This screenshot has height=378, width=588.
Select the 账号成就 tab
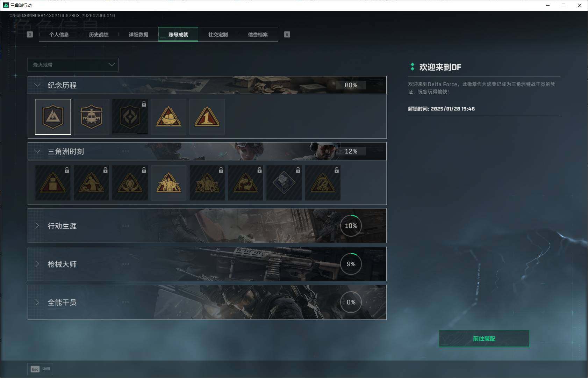point(178,34)
